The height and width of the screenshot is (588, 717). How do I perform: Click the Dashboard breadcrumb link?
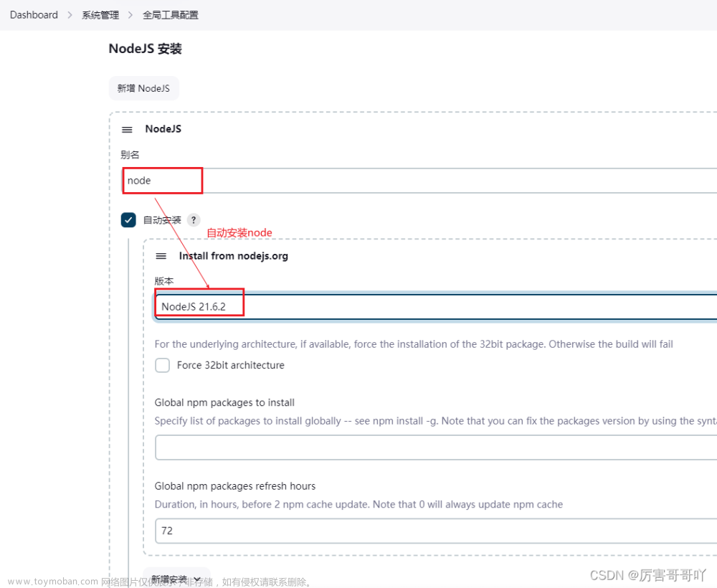click(x=34, y=15)
